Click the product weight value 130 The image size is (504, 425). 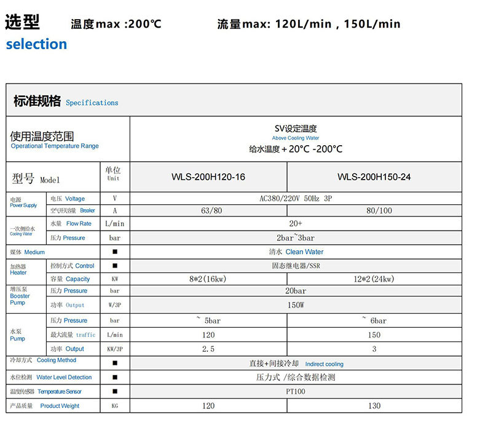[x=374, y=405]
